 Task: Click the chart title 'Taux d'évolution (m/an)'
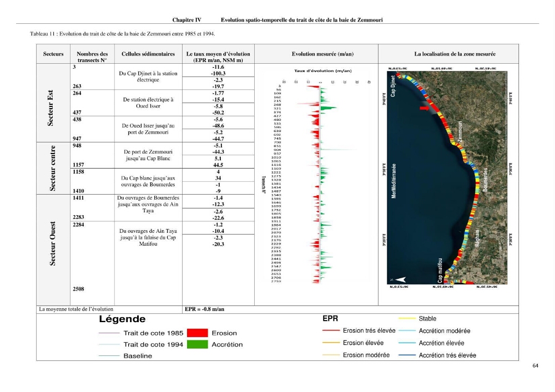coord(322,71)
